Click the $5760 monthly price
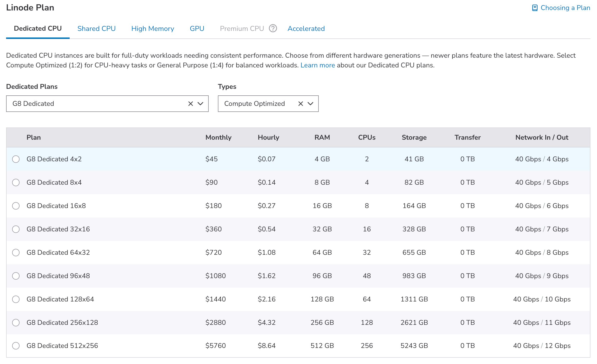The width and height of the screenshot is (597, 364). (215, 346)
